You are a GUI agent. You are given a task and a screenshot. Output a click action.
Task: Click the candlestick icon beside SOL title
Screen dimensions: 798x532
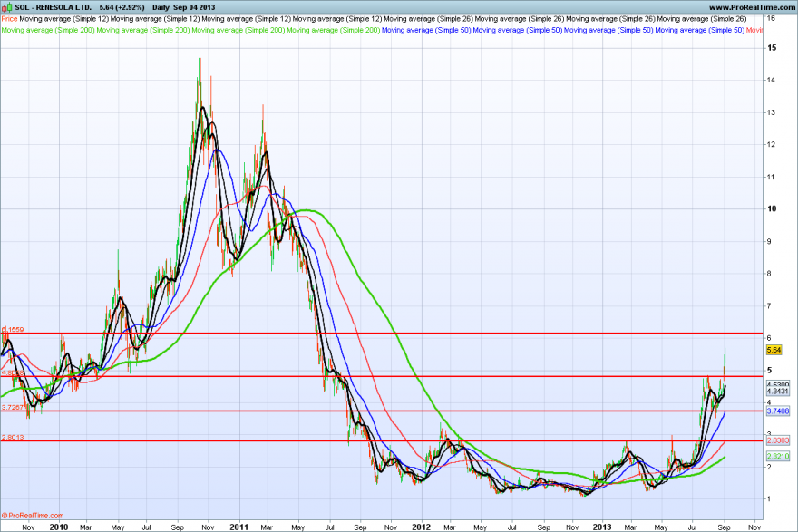pos(7,7)
